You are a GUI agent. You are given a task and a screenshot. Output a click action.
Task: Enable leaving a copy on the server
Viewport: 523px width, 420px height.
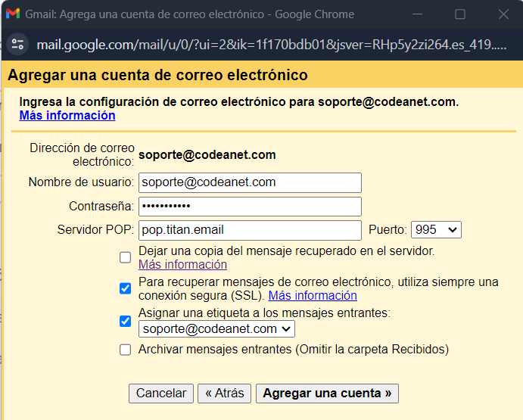125,257
